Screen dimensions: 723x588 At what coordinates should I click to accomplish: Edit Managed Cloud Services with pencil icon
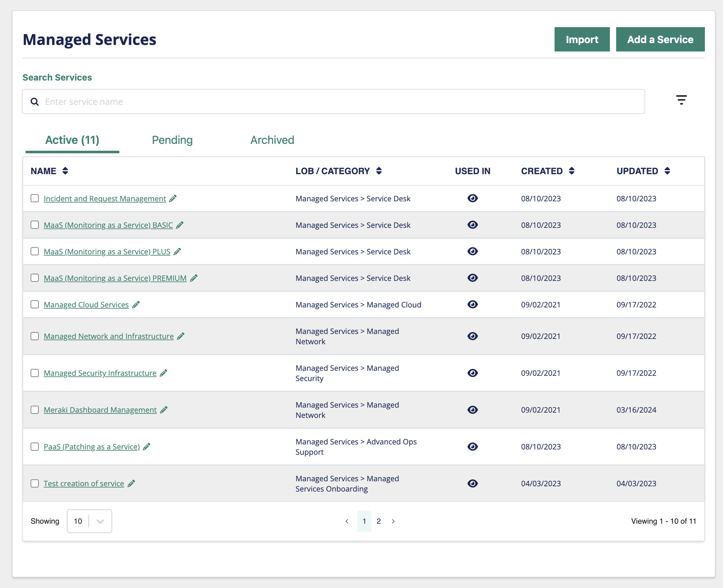click(136, 304)
